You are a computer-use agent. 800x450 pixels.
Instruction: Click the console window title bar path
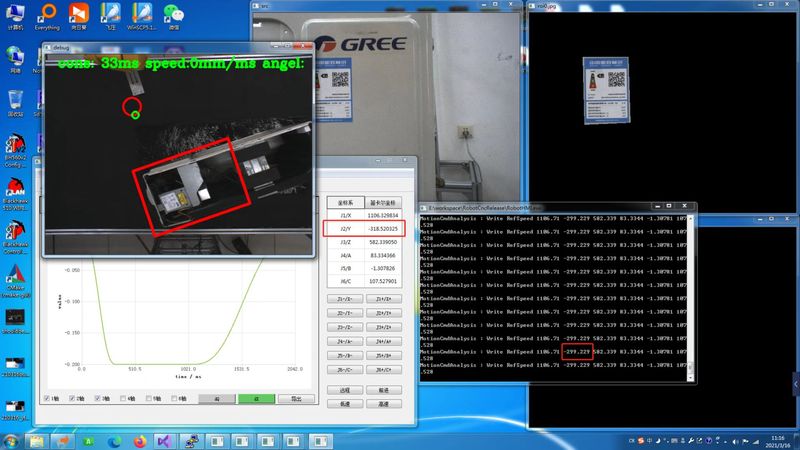pyautogui.click(x=486, y=208)
